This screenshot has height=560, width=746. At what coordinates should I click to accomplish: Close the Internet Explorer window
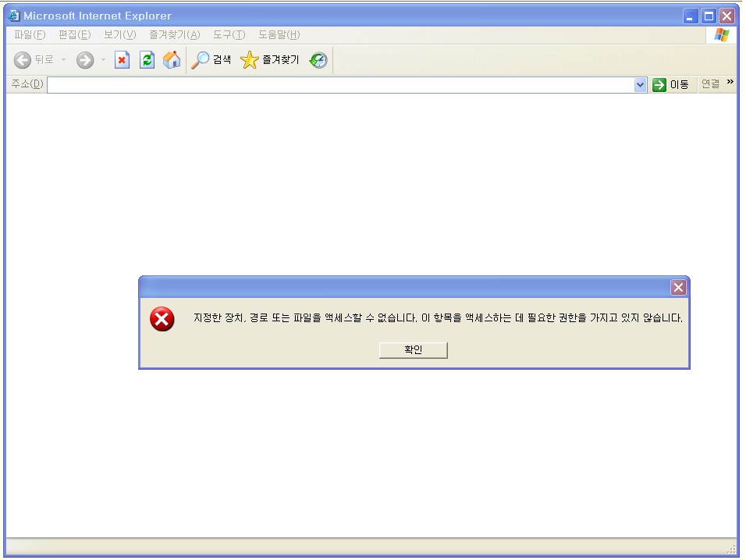[x=727, y=16]
